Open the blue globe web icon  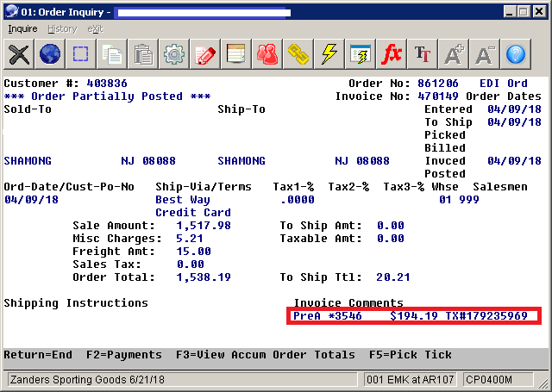[x=50, y=54]
